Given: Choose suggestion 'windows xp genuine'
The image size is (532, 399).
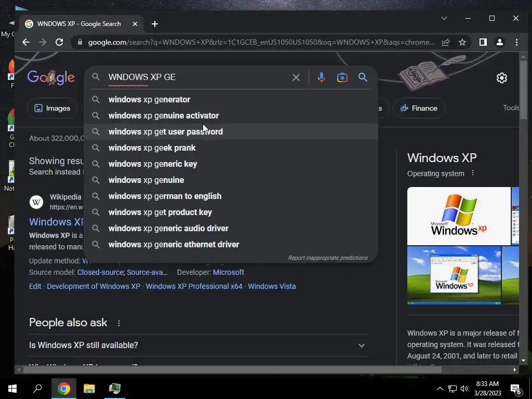Looking at the screenshot, I should tap(231, 180).
